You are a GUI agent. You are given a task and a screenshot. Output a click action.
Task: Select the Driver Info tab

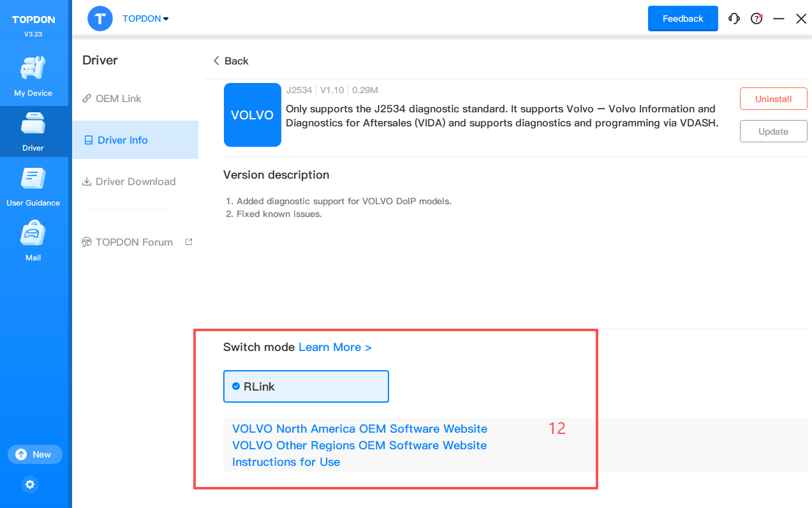pyautogui.click(x=122, y=140)
